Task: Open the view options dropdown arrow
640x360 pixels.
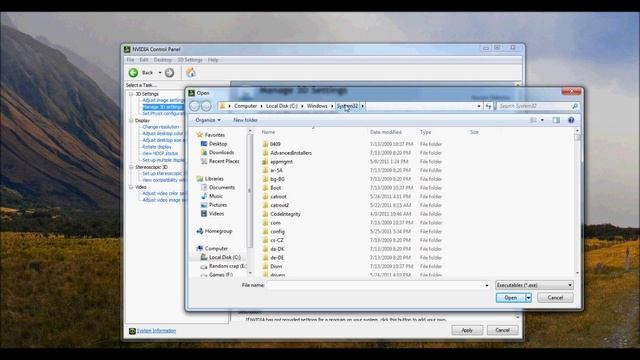Action: point(542,120)
